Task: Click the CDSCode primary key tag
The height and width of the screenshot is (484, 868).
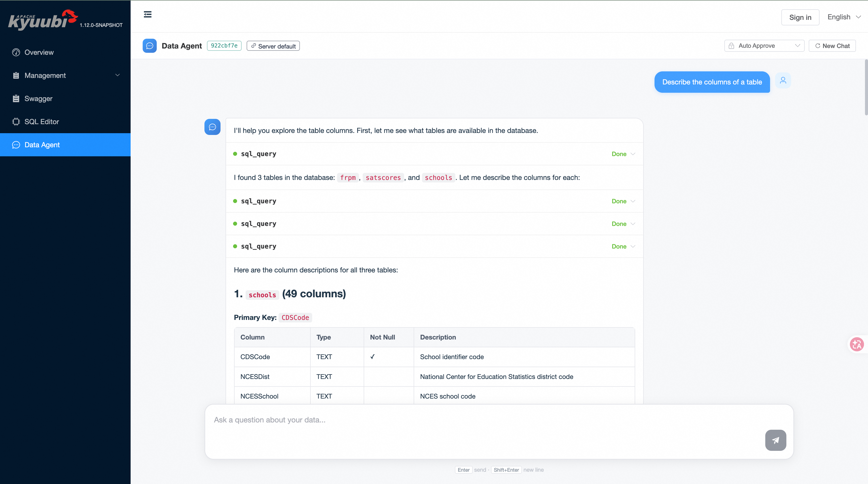Action: (295, 317)
